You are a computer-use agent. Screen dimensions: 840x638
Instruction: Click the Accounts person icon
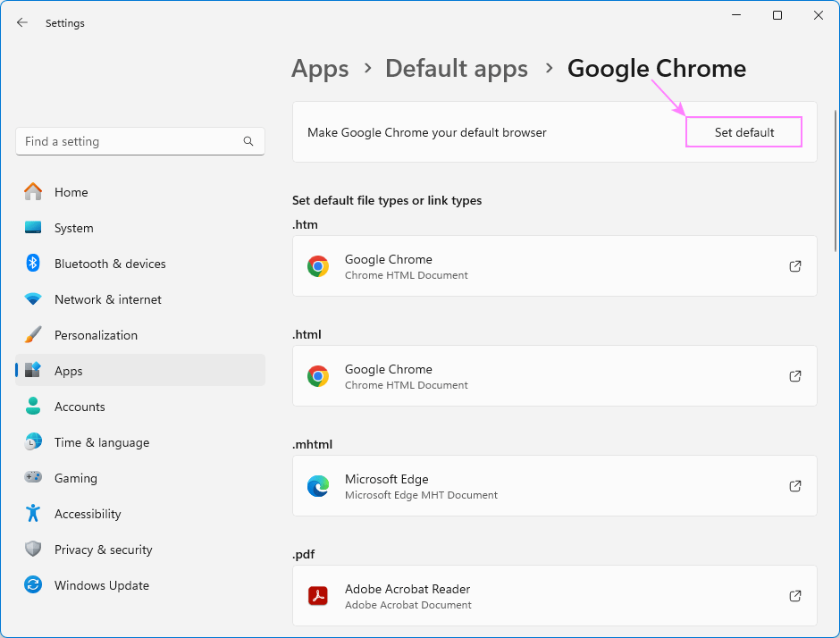33,406
